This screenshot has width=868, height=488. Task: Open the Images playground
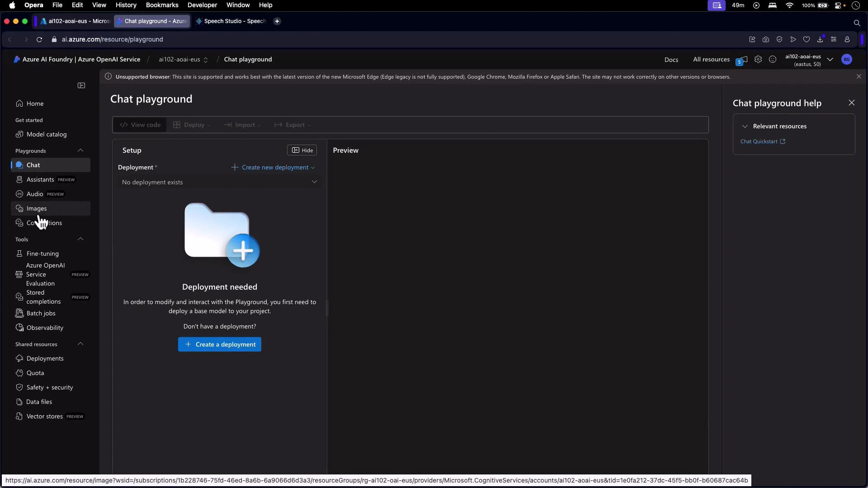37,208
